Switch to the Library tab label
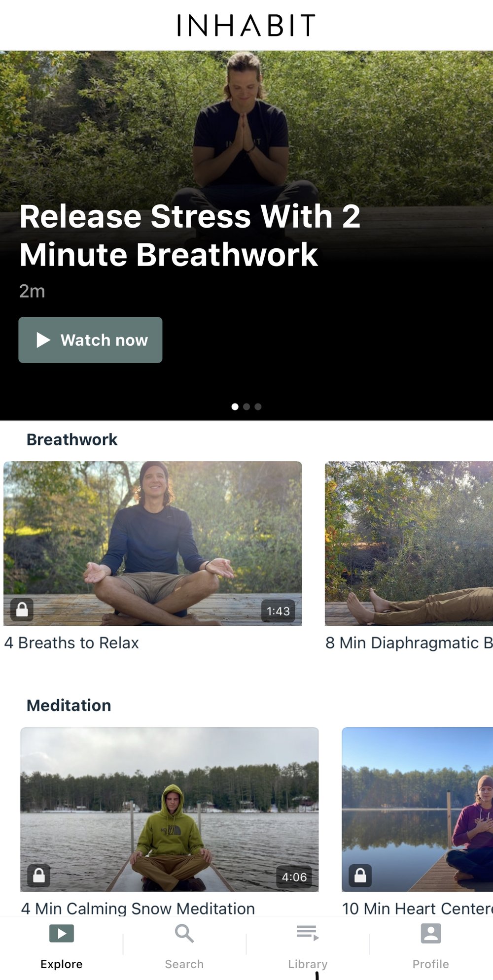 pos(308,964)
